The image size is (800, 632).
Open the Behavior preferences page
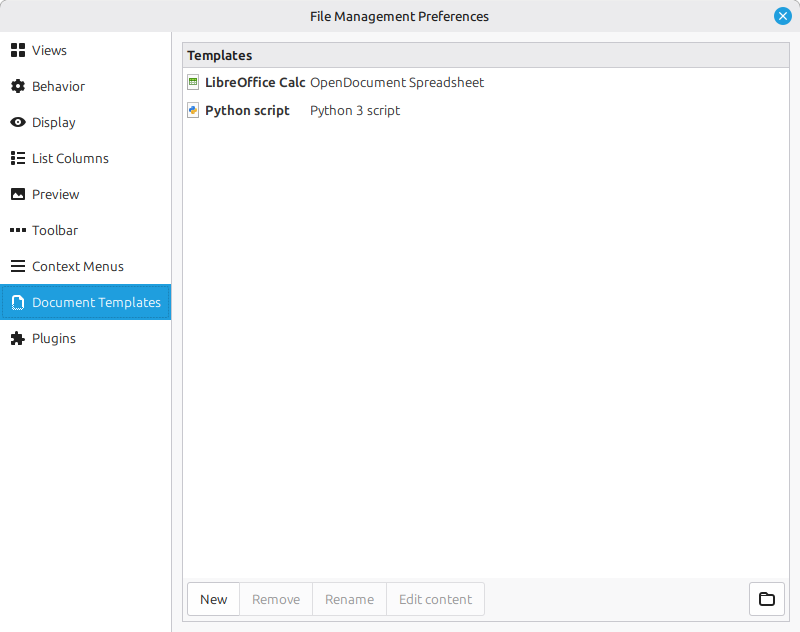pos(58,87)
